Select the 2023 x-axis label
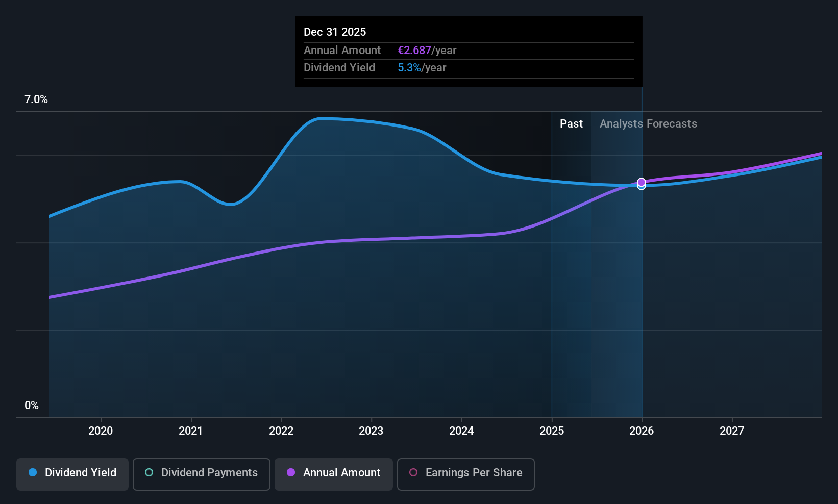838x504 pixels. point(371,431)
